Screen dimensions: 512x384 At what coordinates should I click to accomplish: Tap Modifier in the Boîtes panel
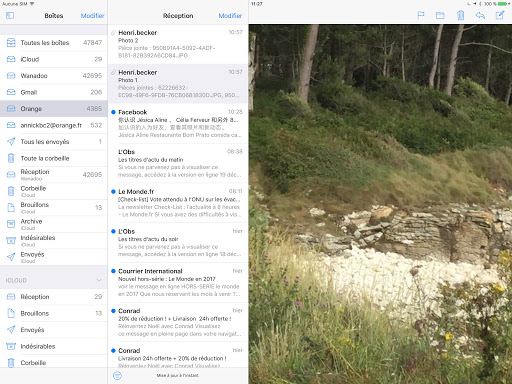click(92, 16)
